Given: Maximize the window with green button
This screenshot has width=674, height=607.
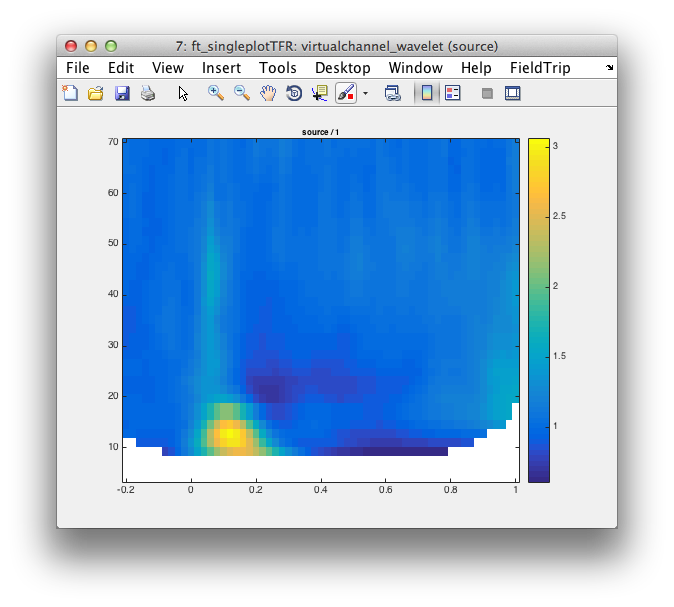Looking at the screenshot, I should coord(111,46).
